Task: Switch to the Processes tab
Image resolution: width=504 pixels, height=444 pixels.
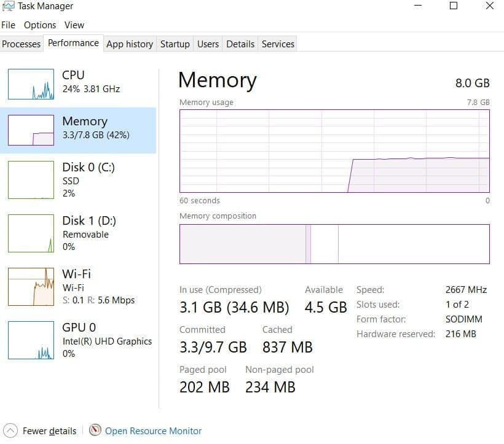Action: point(22,44)
